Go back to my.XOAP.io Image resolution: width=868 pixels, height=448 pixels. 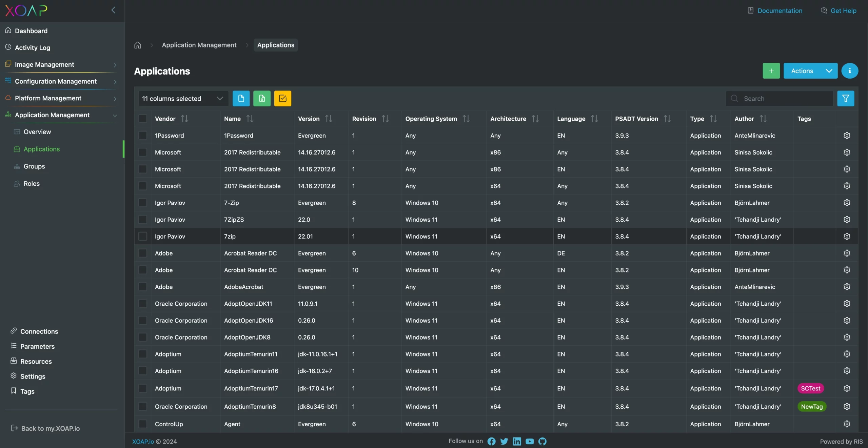(45, 428)
